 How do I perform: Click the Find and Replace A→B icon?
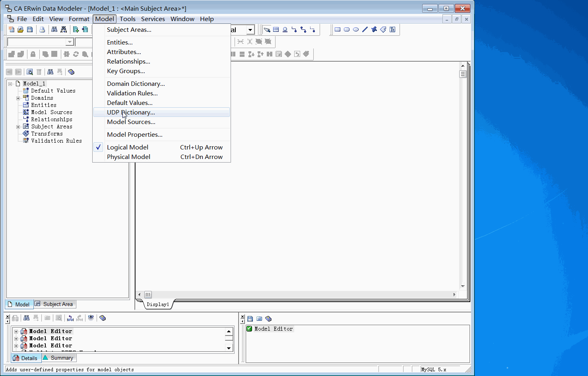tap(64, 29)
